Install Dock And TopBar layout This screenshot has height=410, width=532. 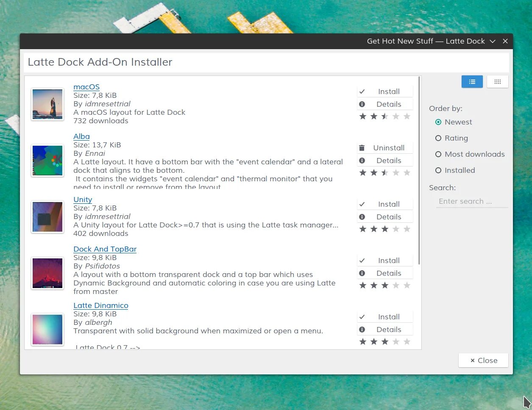tap(385, 260)
